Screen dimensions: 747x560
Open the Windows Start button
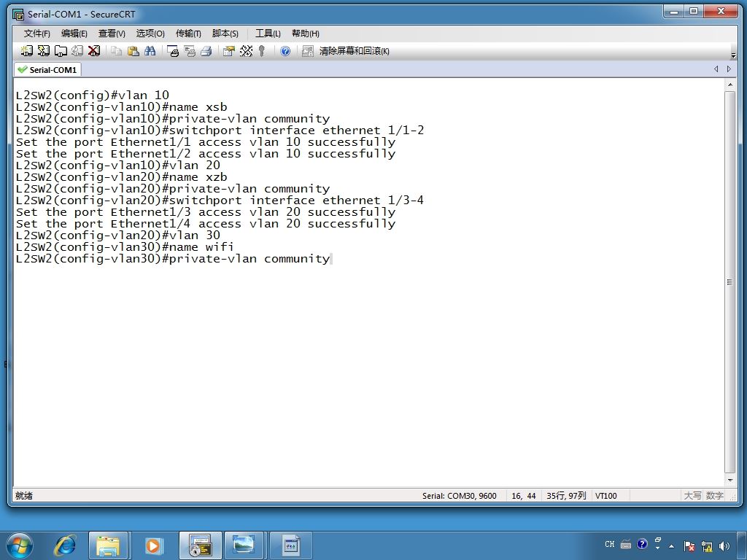pyautogui.click(x=20, y=545)
